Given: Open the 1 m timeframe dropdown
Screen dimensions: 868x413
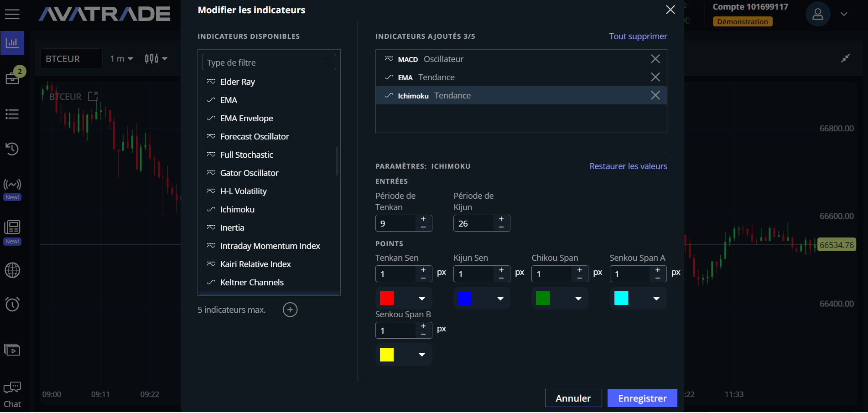Looking at the screenshot, I should tap(121, 59).
